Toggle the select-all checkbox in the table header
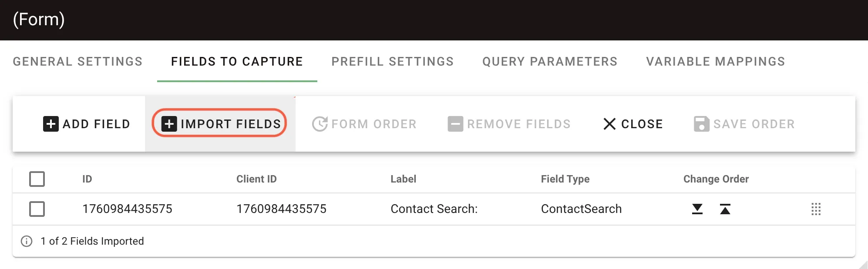 pos(37,179)
